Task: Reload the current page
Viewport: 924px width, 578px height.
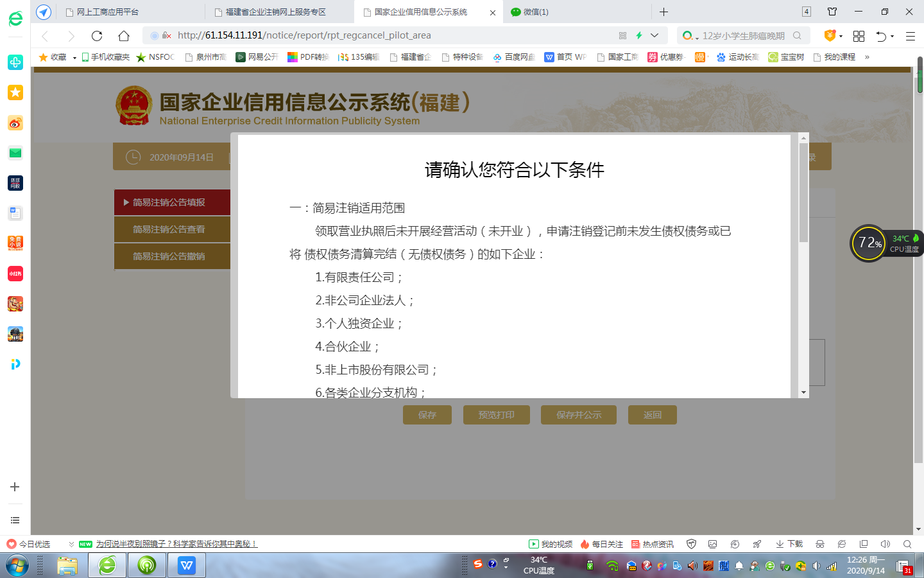Action: click(x=97, y=36)
